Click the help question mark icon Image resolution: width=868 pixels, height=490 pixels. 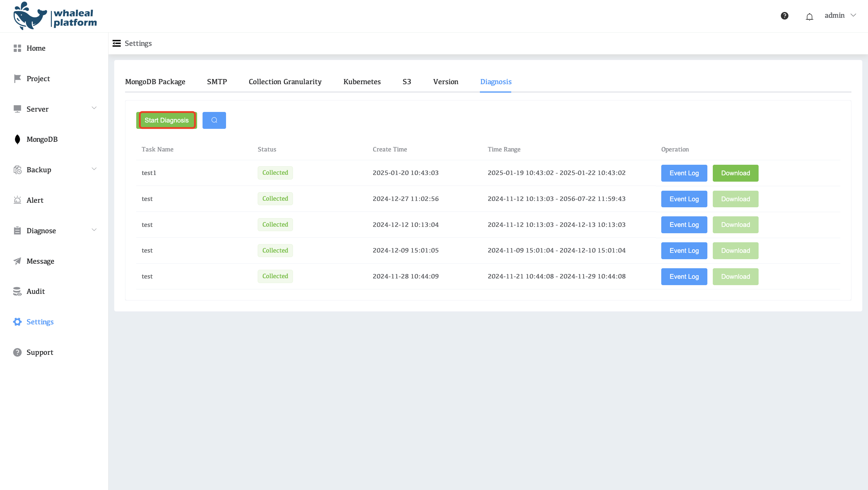(785, 16)
